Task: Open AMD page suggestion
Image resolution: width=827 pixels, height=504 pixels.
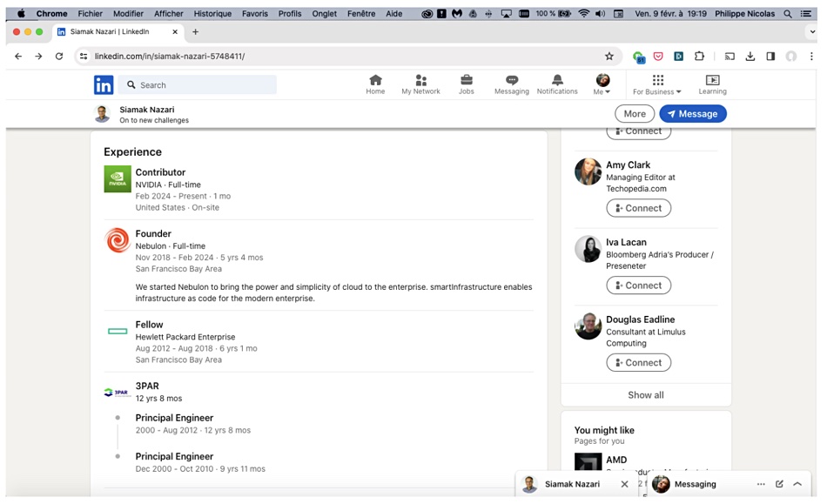Action: click(616, 460)
